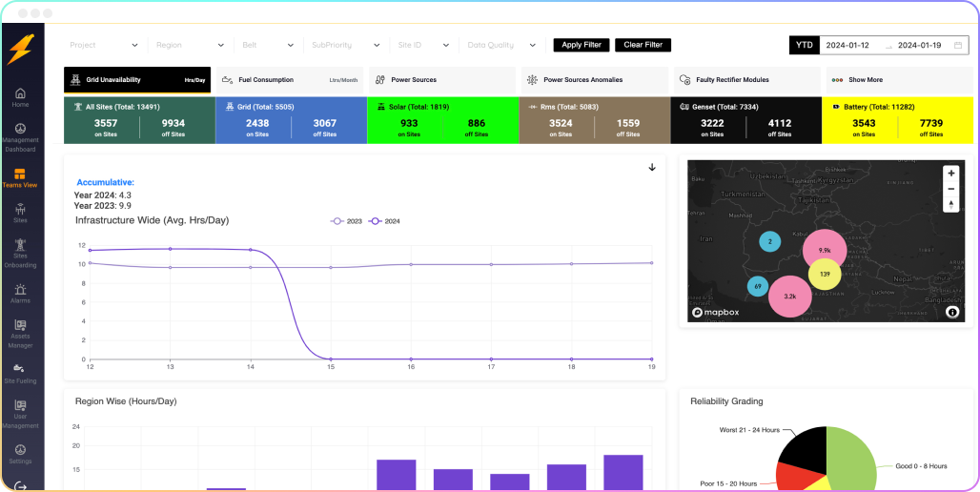Click the chart download arrow icon
Image resolution: width=980 pixels, height=492 pixels.
click(652, 168)
